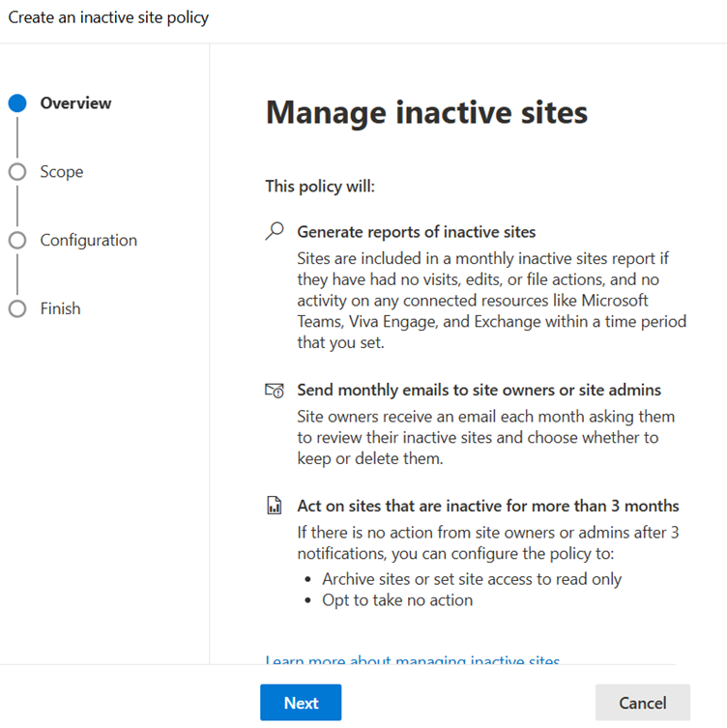The image size is (727, 728).
Task: Click the report document icon beside Act on sites
Action: (x=275, y=505)
